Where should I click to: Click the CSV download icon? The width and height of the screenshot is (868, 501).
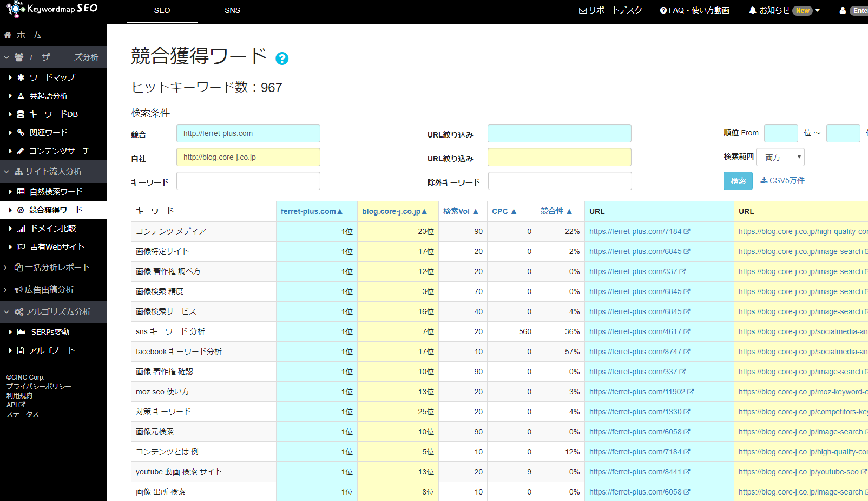pyautogui.click(x=764, y=180)
